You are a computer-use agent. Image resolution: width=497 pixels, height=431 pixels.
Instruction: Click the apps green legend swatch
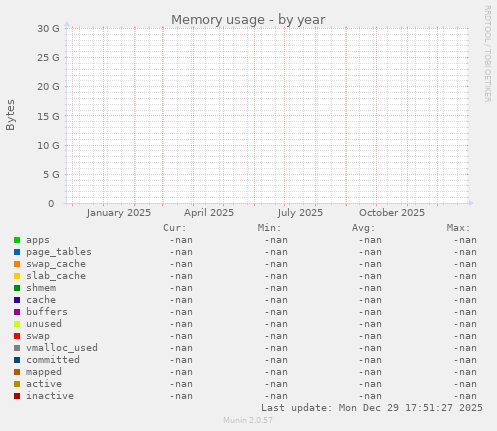click(x=17, y=240)
